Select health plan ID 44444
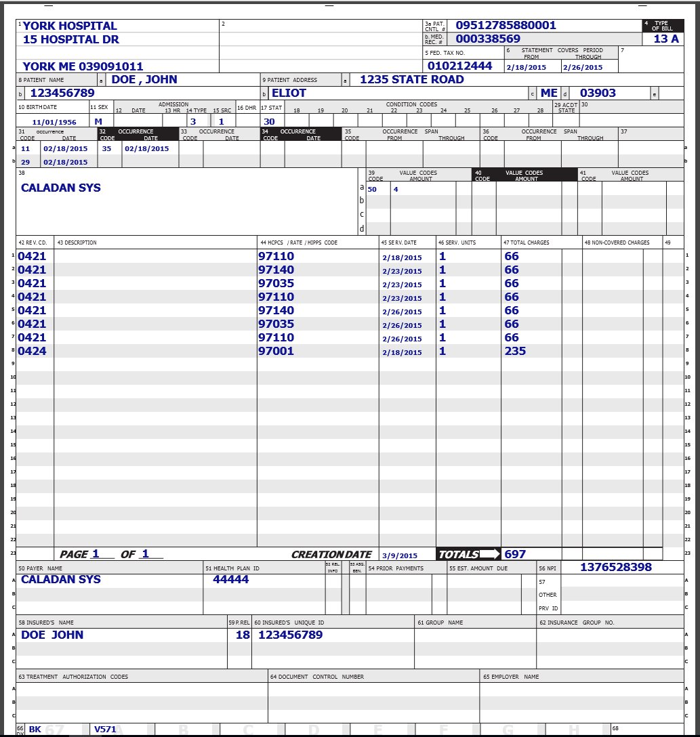This screenshot has height=737, width=700. (231, 580)
